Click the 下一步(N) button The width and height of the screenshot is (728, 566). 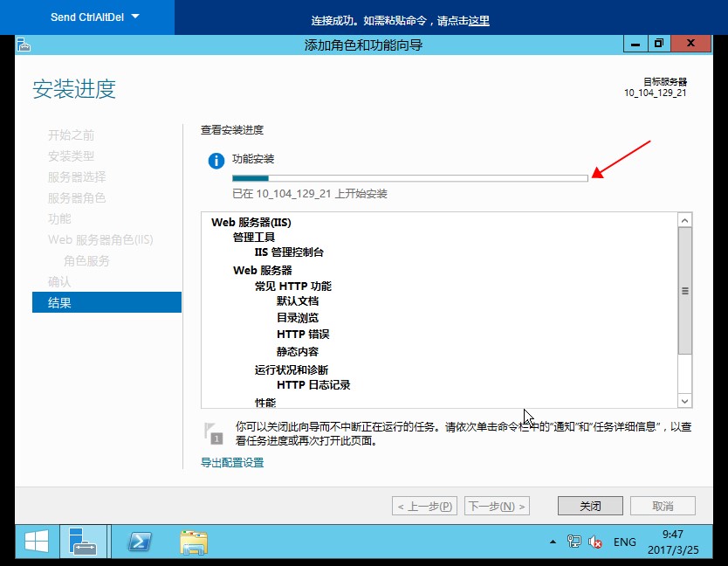[x=497, y=506]
